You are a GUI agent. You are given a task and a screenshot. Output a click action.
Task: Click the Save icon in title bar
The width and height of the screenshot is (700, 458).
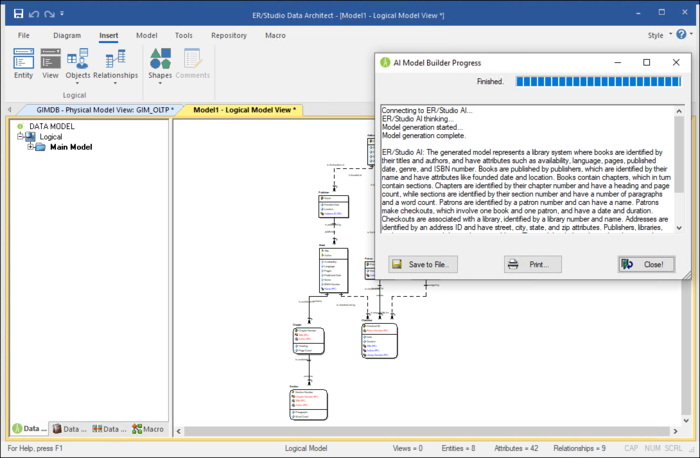18,14
